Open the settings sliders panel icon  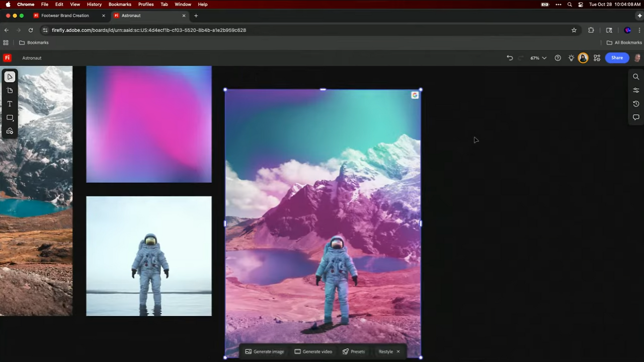point(636,90)
